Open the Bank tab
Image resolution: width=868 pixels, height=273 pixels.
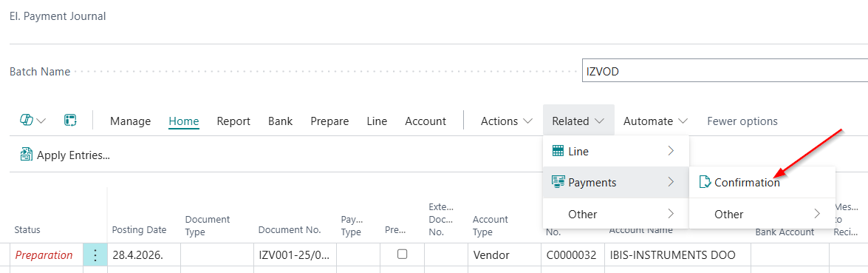tap(281, 121)
